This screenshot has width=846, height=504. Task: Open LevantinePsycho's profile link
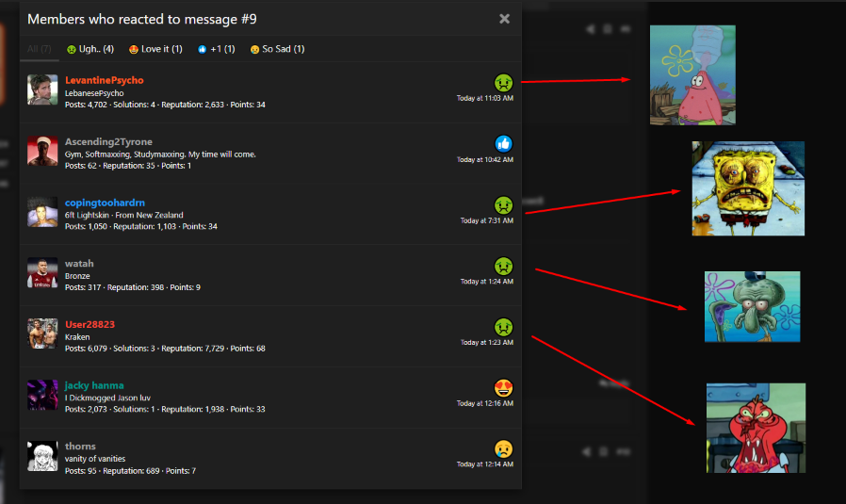[105, 80]
